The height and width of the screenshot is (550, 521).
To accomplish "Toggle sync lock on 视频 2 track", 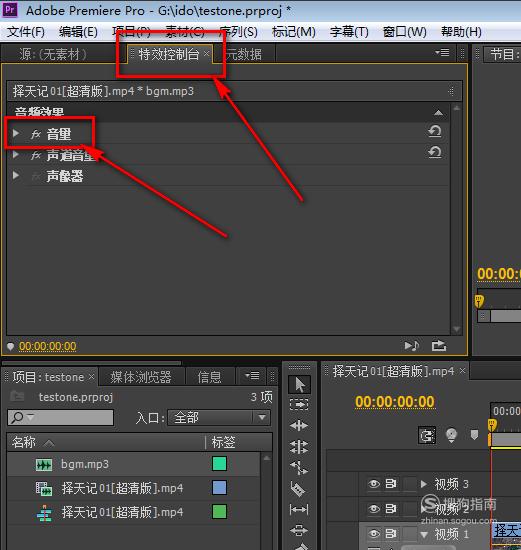I will (x=391, y=508).
